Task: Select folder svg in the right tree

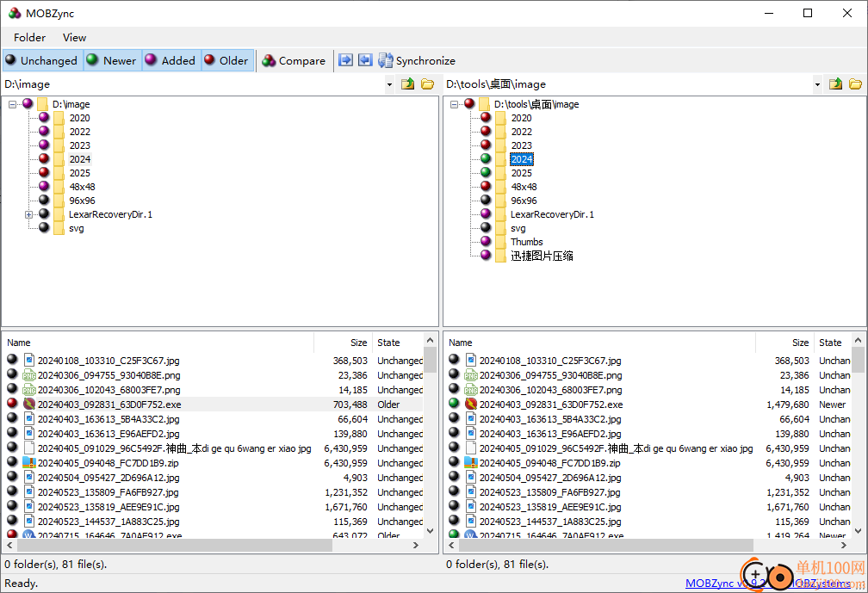Action: tap(518, 228)
